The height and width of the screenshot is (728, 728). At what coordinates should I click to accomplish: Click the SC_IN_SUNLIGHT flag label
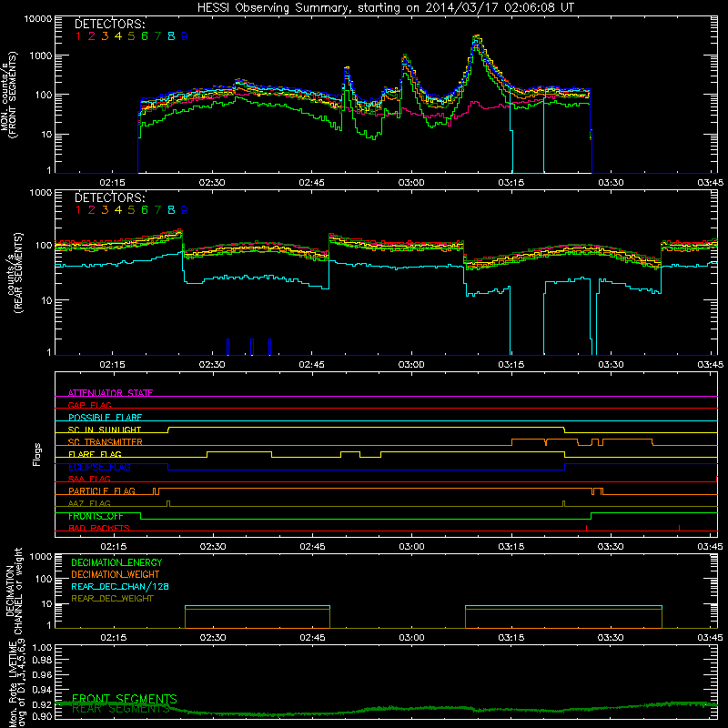[x=105, y=430]
